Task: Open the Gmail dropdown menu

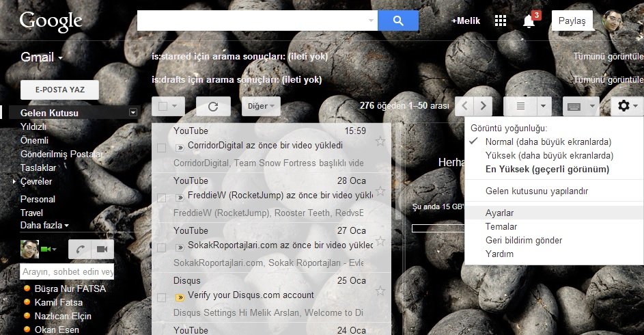Action: [x=42, y=57]
